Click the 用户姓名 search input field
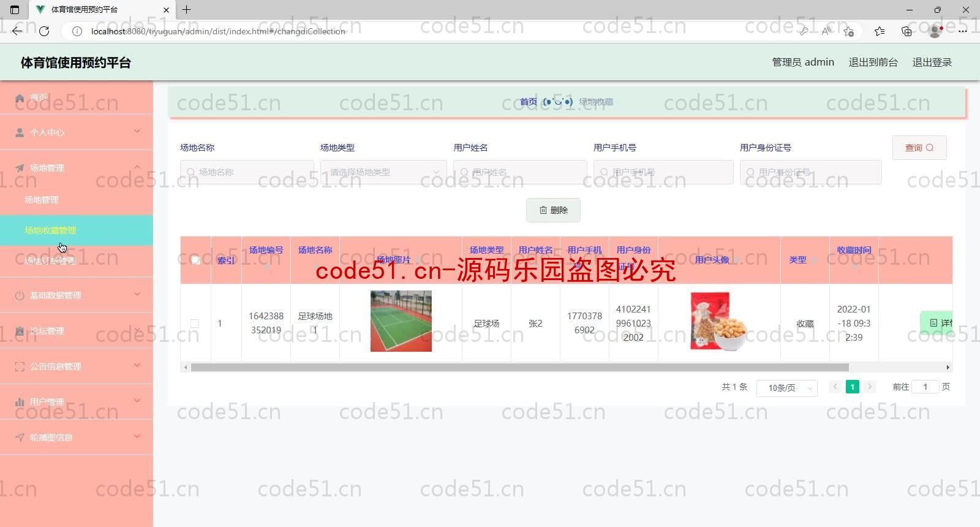The width and height of the screenshot is (980, 527). 520,172
